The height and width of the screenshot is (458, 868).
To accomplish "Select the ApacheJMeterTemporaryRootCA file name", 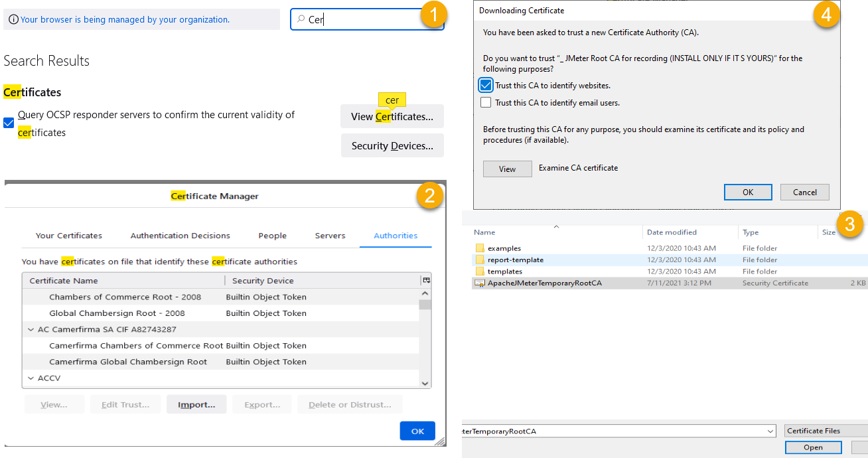I will pyautogui.click(x=545, y=283).
